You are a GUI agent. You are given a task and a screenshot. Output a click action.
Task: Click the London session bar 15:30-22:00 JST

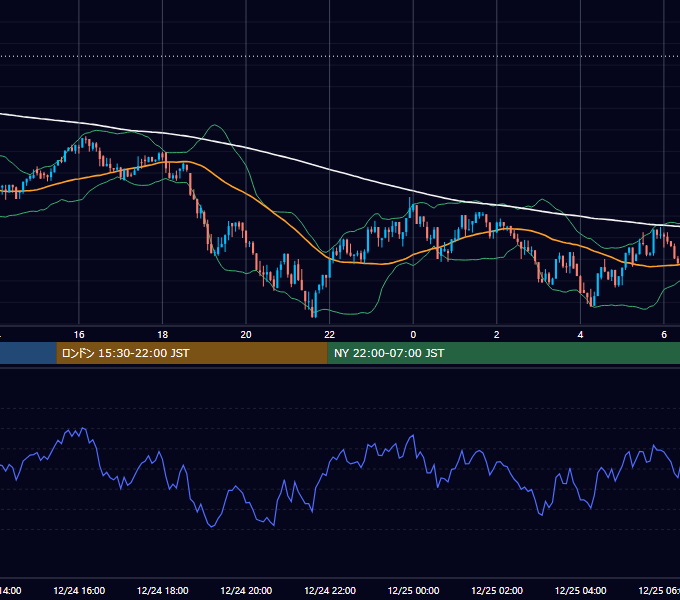(192, 353)
